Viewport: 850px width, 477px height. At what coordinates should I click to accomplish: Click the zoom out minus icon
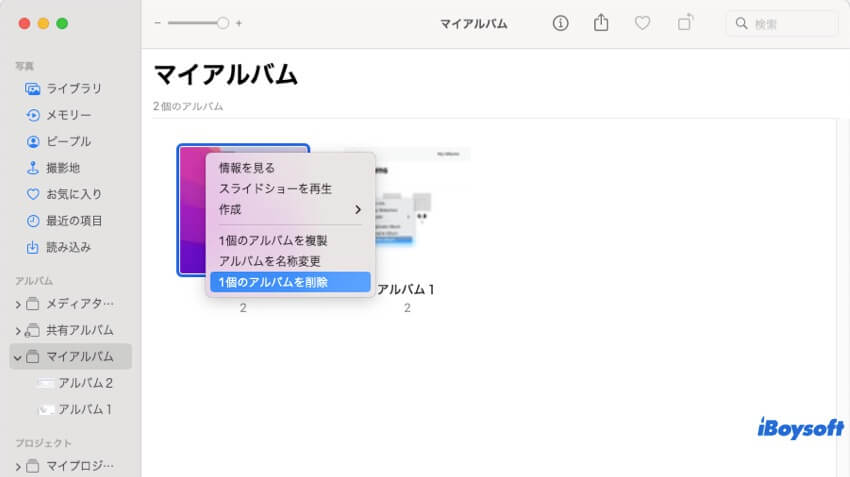tap(157, 23)
